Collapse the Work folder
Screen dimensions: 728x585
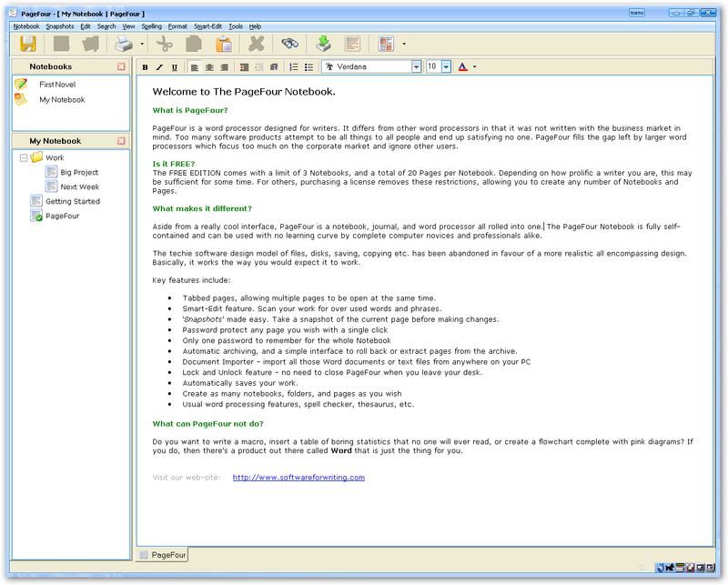(x=24, y=158)
